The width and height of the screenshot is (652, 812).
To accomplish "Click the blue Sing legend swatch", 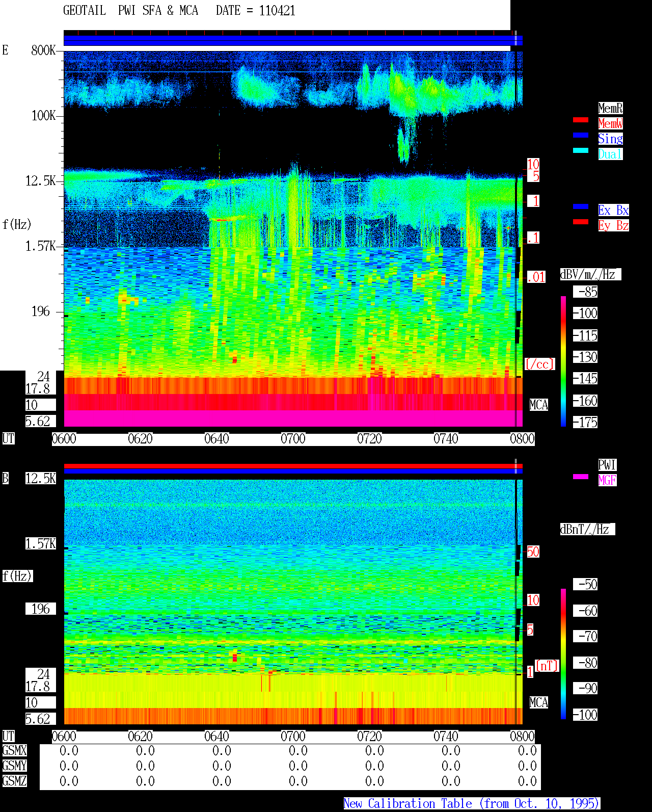I will click(581, 135).
